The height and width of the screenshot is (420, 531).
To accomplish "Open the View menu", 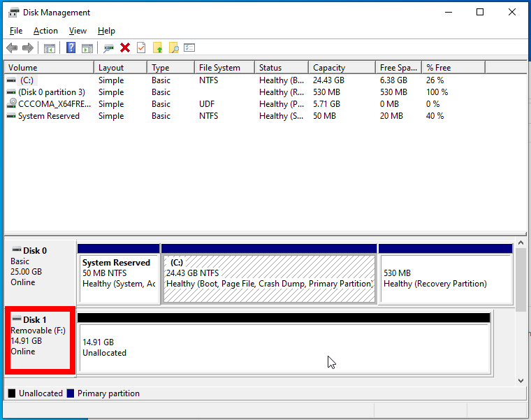I will pyautogui.click(x=78, y=31).
